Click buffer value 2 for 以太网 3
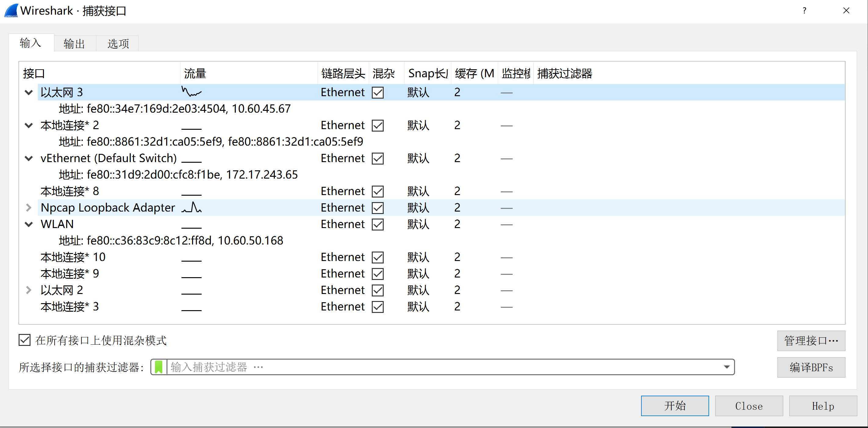 pyautogui.click(x=457, y=92)
